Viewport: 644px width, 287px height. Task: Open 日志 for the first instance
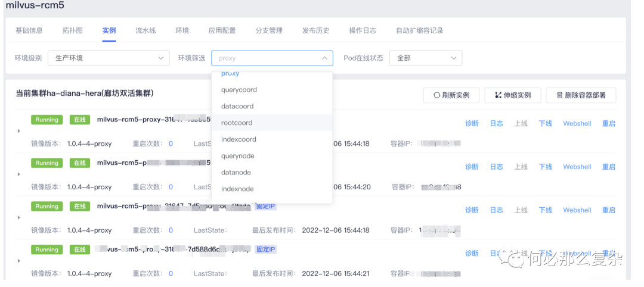click(x=497, y=123)
